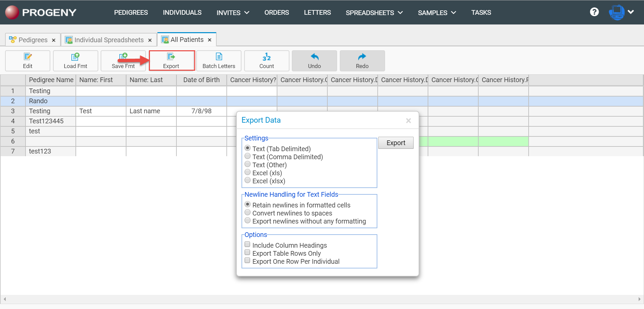This screenshot has height=309, width=644.
Task: Open the Batch Letters tool
Action: [x=219, y=61]
